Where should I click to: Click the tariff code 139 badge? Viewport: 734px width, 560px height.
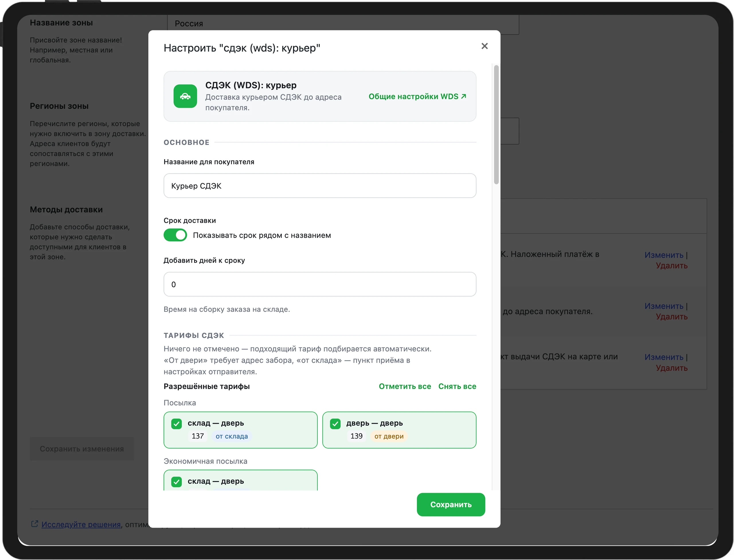(356, 436)
